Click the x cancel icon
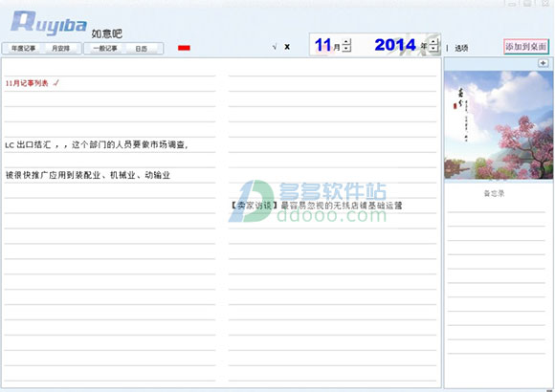This screenshot has height=392, width=555. pos(287,47)
